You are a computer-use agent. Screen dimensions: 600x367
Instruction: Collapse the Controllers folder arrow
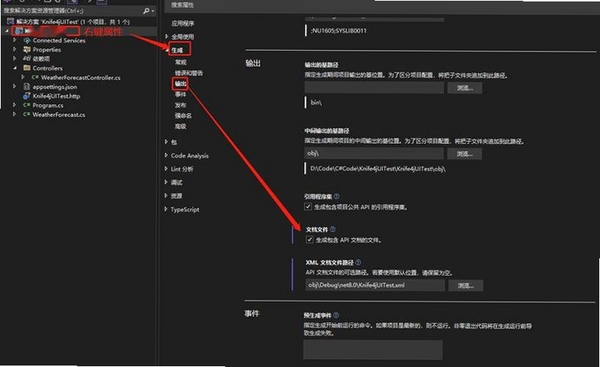(x=15, y=68)
